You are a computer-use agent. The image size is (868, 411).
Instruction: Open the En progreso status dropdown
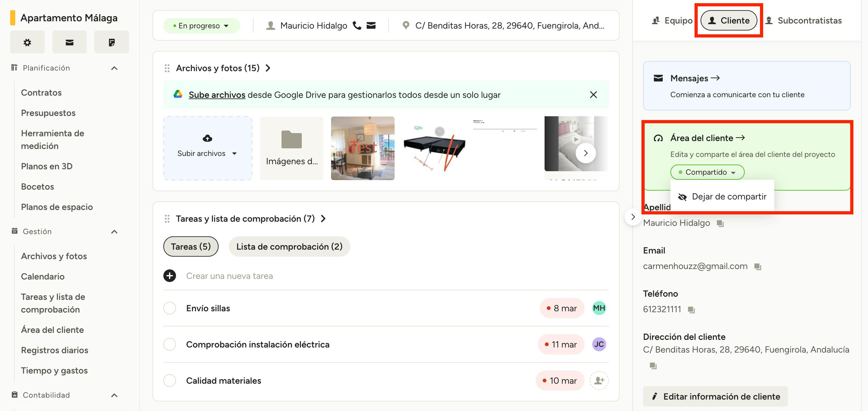coord(201,26)
